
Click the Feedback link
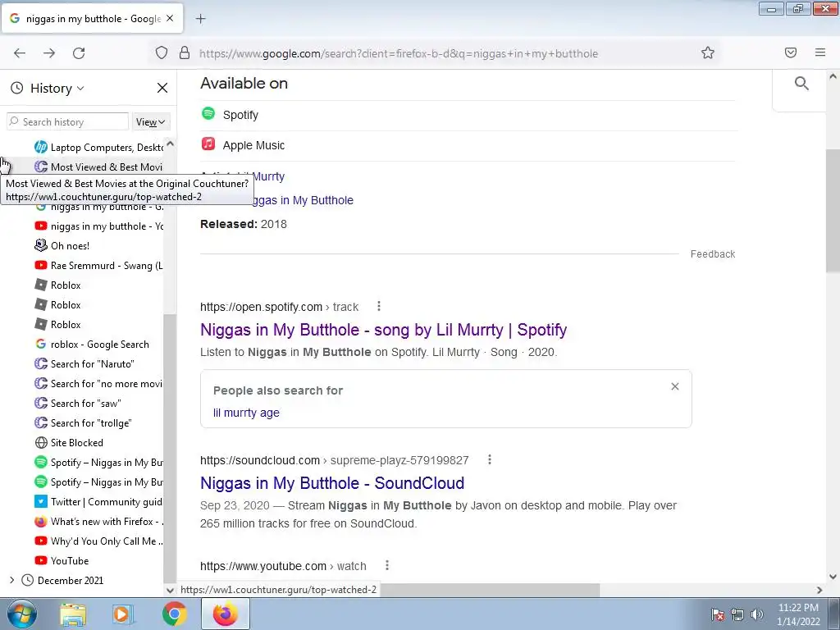point(713,254)
